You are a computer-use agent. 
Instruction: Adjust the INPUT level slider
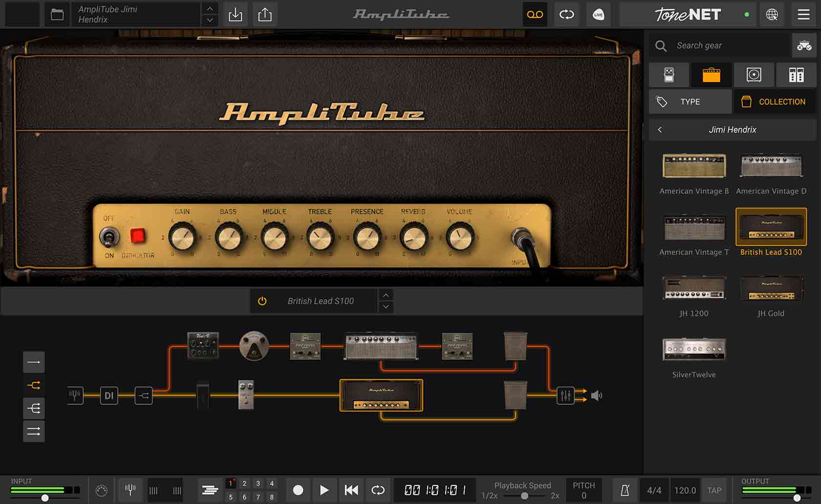click(45, 498)
